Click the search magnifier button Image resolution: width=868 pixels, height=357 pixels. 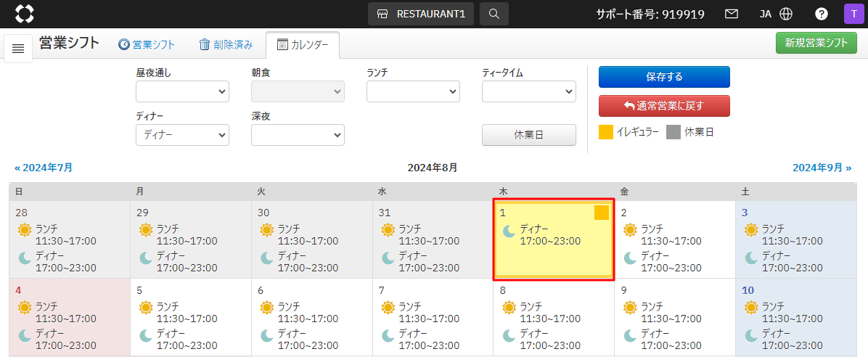(494, 14)
